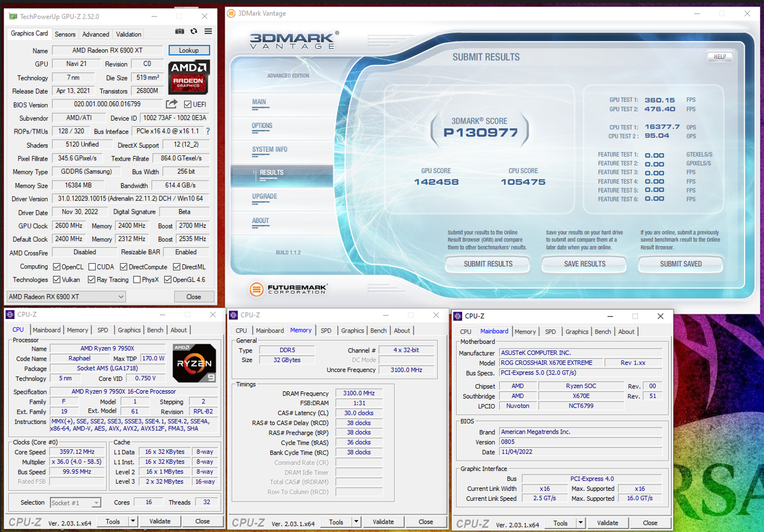Image resolution: width=764 pixels, height=532 pixels.
Task: Click Validate in CPU-Z Mainboard window
Action: (x=607, y=523)
